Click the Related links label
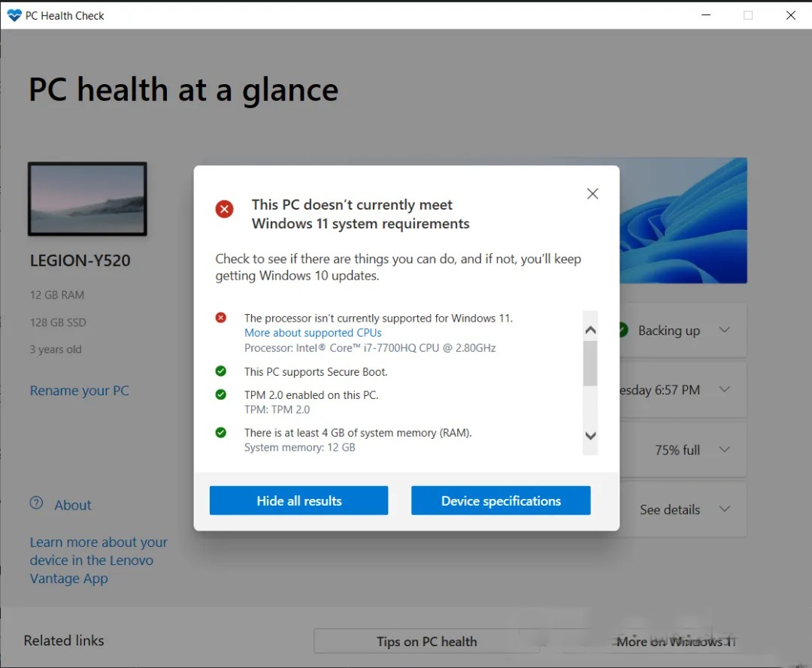This screenshot has width=812, height=668. (64, 641)
